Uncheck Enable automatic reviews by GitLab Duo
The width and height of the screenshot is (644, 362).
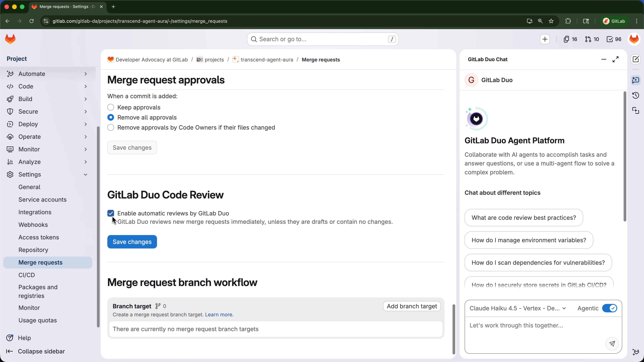click(x=111, y=213)
